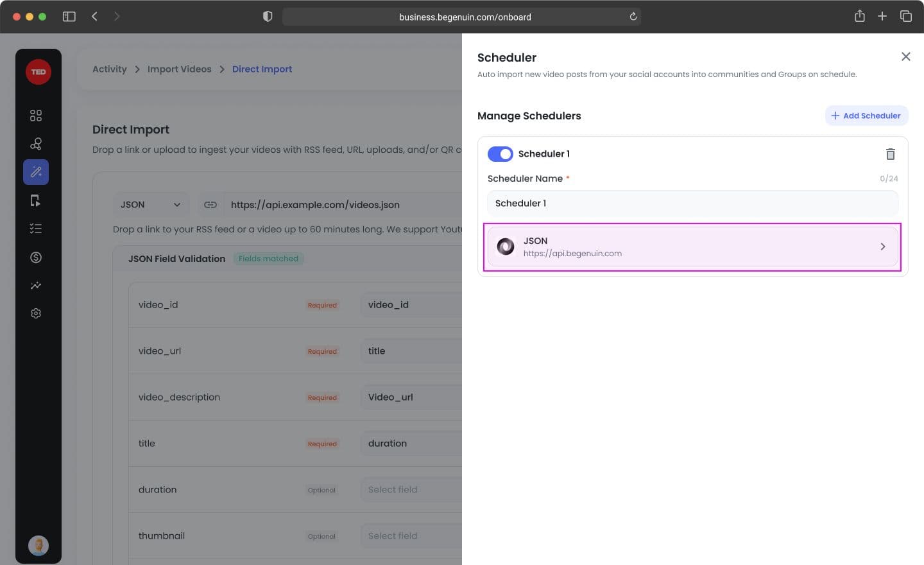Edit the Scheduler Name field
Screen dimensions: 924x565
coord(693,204)
